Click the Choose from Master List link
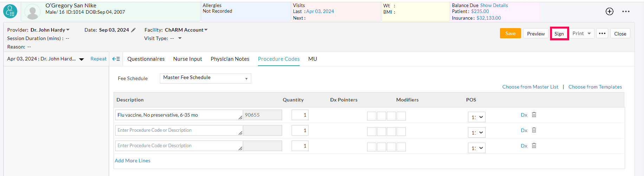 530,87
